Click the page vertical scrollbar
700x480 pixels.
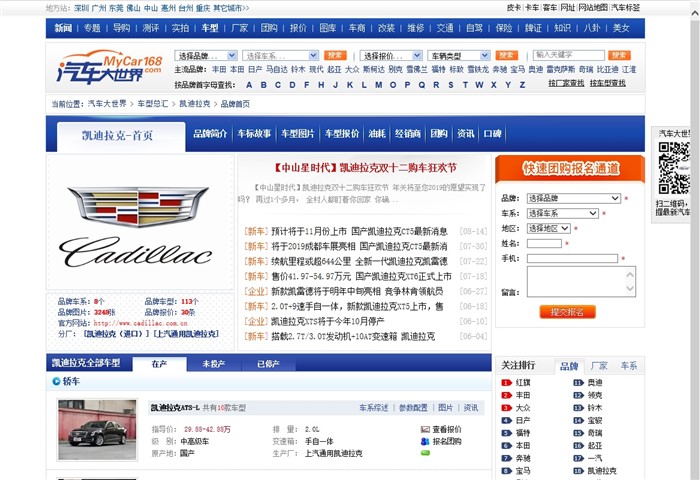coord(695,241)
